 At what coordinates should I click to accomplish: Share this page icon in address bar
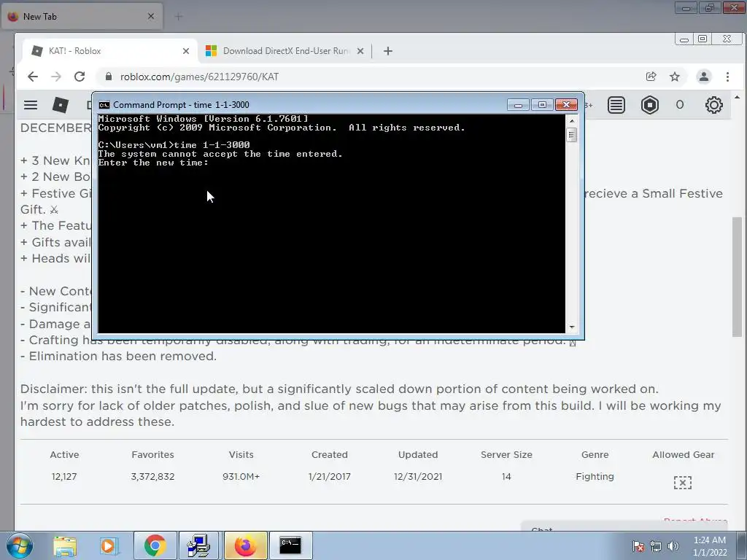(x=651, y=77)
